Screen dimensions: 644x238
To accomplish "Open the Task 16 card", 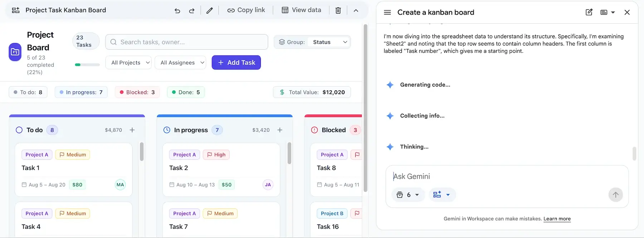I will click(336, 220).
